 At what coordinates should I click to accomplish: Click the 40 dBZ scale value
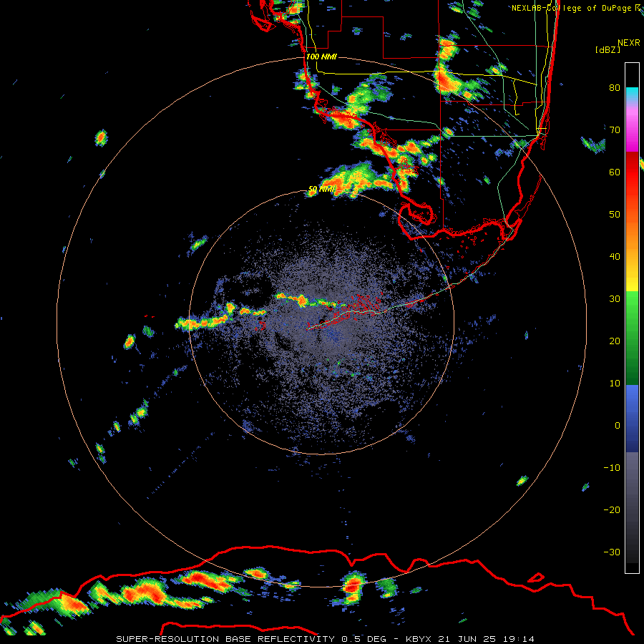(615, 257)
